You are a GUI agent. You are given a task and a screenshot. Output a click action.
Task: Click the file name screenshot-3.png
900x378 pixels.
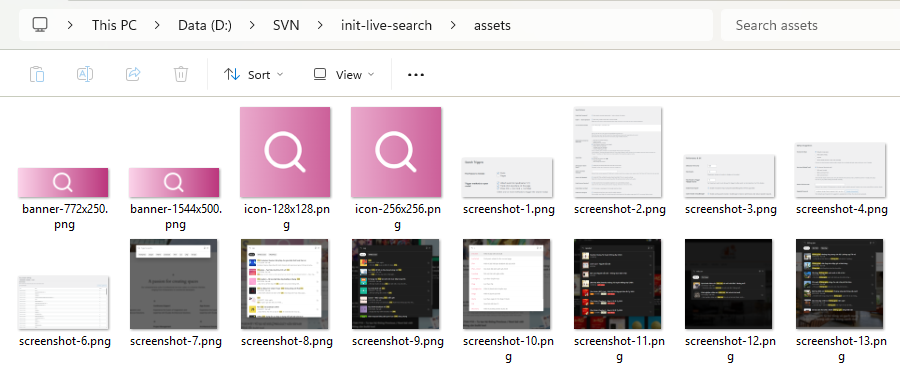(731, 209)
